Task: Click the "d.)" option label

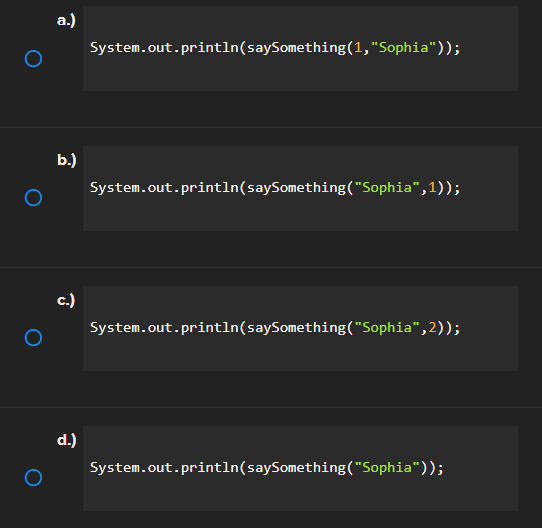Action: click(x=67, y=440)
